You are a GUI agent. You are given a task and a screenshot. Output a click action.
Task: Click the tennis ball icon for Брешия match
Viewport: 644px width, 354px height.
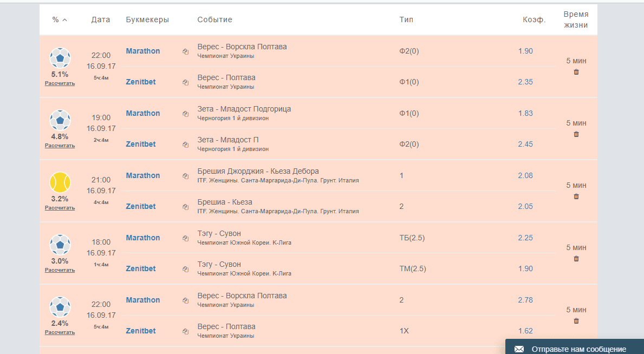[x=60, y=182]
